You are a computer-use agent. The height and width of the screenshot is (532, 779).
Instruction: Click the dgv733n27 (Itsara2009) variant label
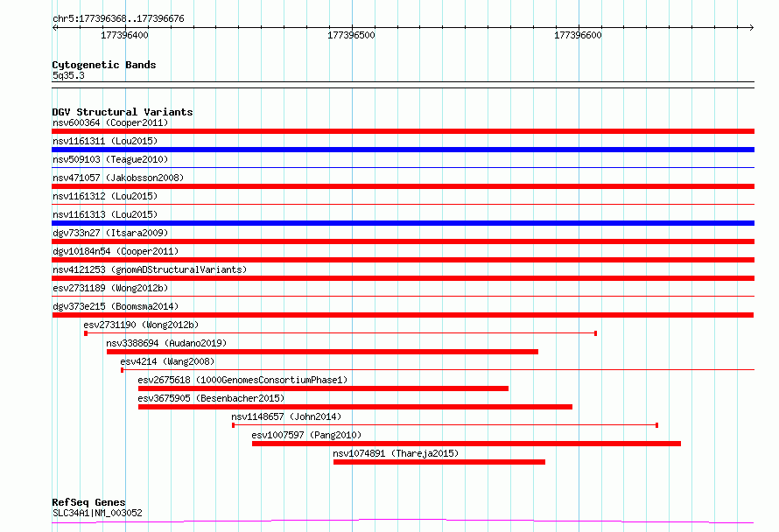110,233
